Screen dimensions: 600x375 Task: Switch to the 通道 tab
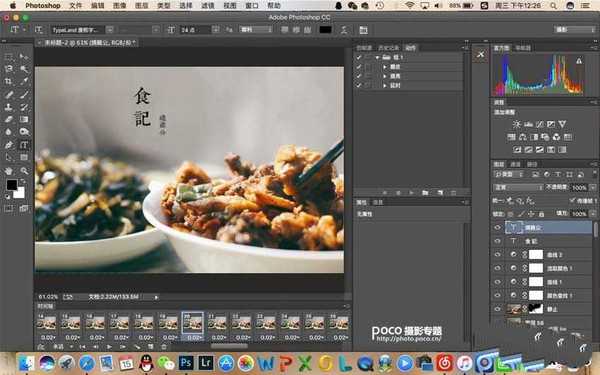click(515, 164)
